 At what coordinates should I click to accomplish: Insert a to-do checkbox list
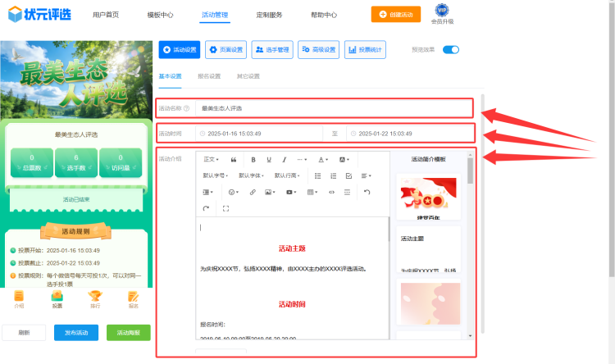pyautogui.click(x=348, y=175)
